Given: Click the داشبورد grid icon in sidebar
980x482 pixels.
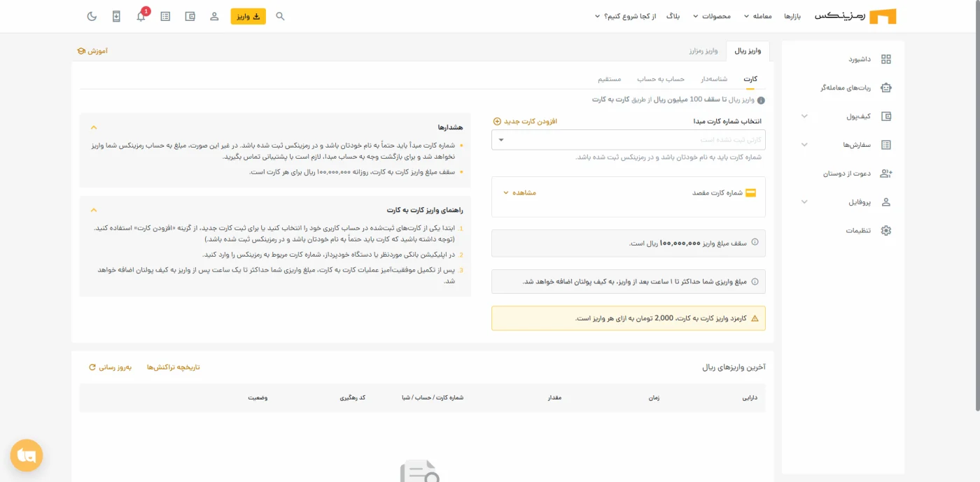Looking at the screenshot, I should point(886,59).
